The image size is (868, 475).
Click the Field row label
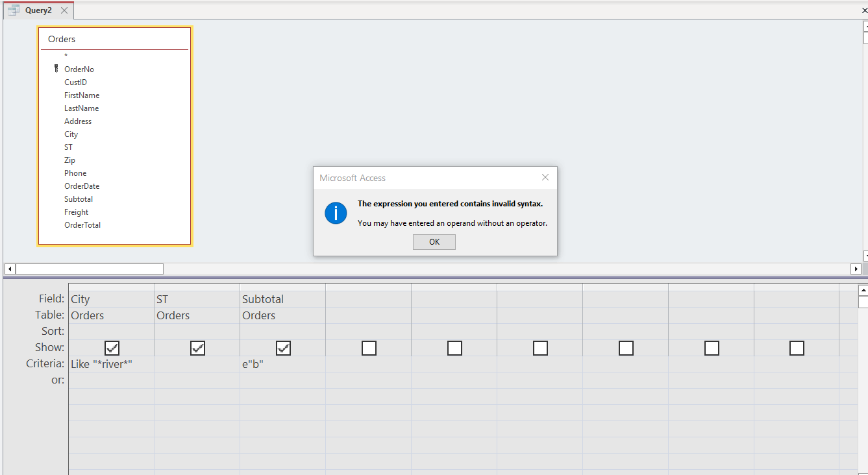coord(50,299)
